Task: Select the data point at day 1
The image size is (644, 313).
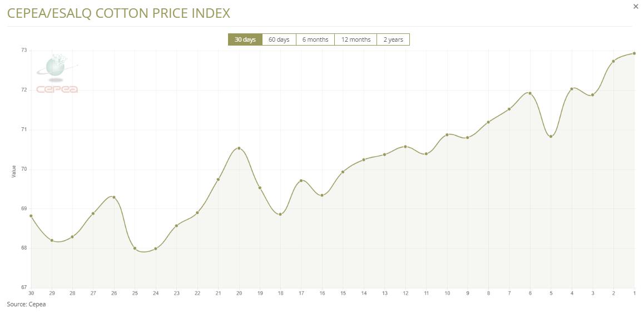Action: click(634, 53)
